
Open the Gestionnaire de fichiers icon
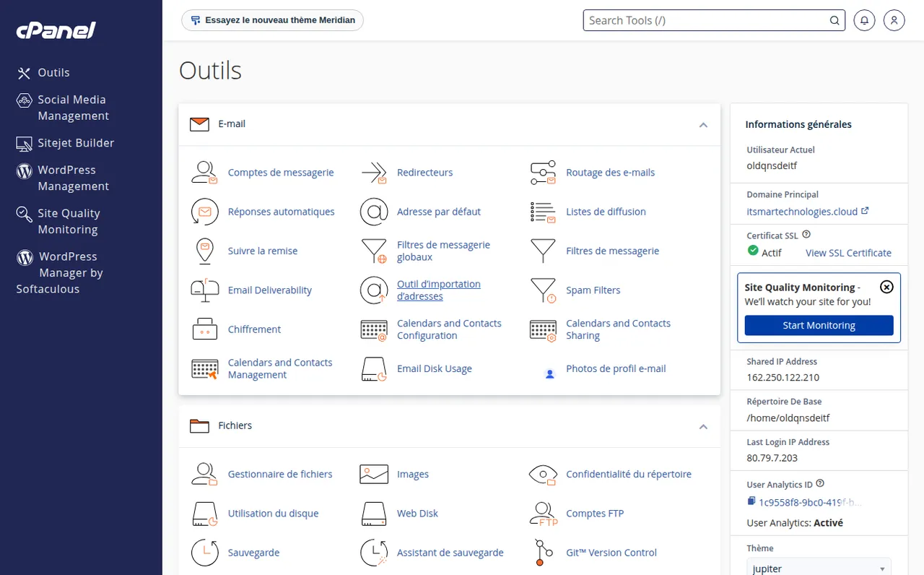click(204, 474)
